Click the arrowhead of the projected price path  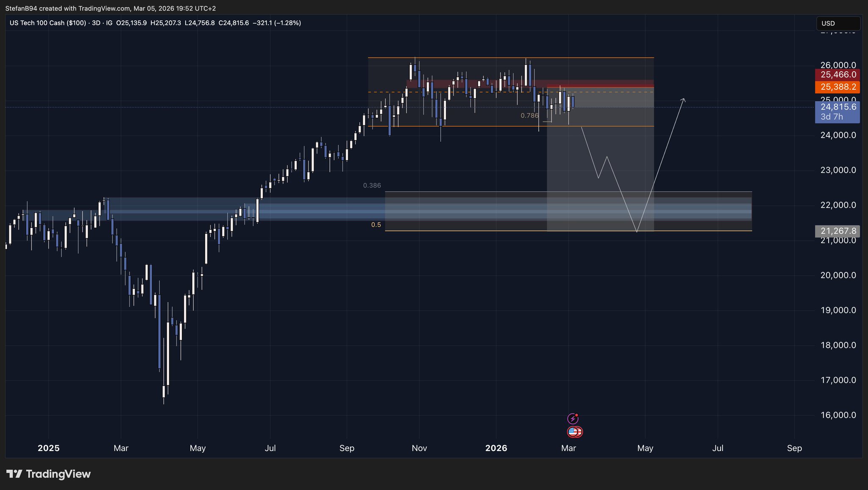click(x=683, y=100)
